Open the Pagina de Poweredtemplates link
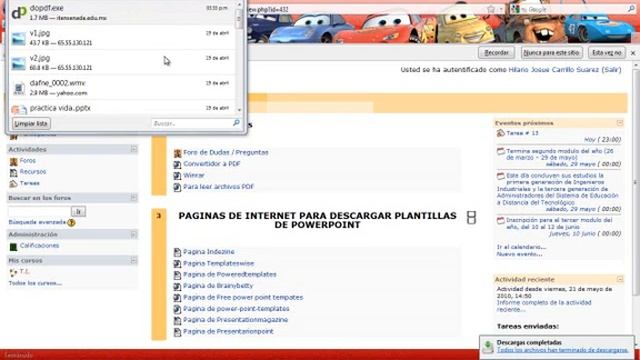Viewport: 640px width, 360px height. point(230,275)
